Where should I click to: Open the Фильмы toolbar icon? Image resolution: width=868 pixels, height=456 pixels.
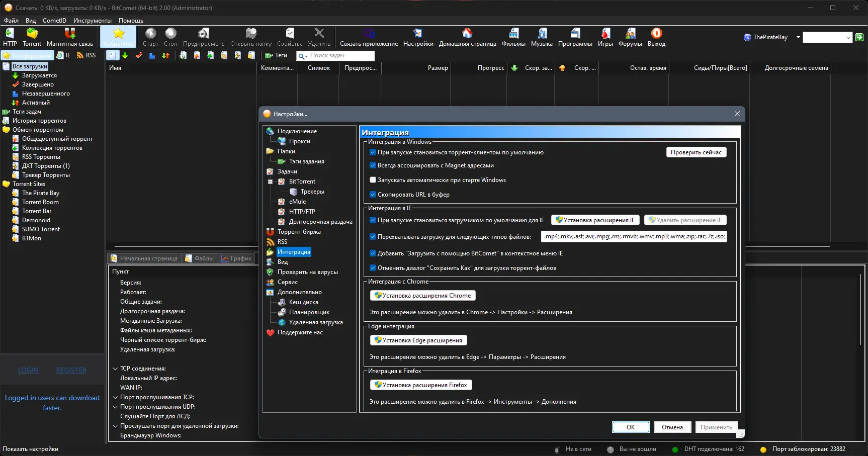click(513, 37)
